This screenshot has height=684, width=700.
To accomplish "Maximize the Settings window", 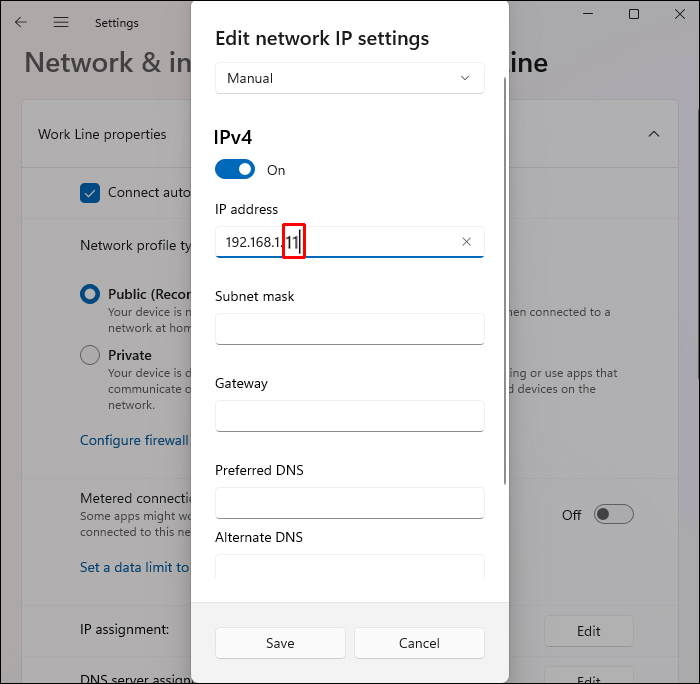I will pyautogui.click(x=634, y=14).
